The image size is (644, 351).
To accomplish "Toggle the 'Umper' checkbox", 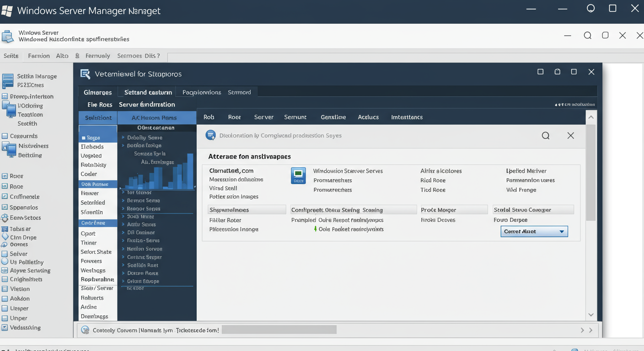I will coord(5,318).
